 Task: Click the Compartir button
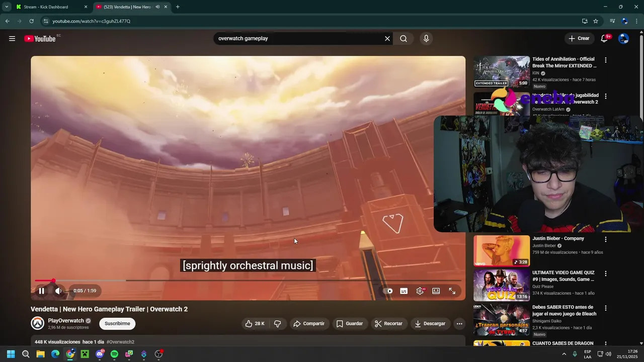309,323
